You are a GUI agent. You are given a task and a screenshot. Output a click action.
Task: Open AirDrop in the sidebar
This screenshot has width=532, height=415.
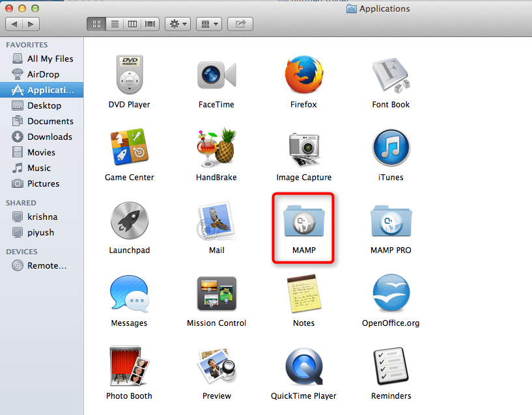click(x=42, y=74)
